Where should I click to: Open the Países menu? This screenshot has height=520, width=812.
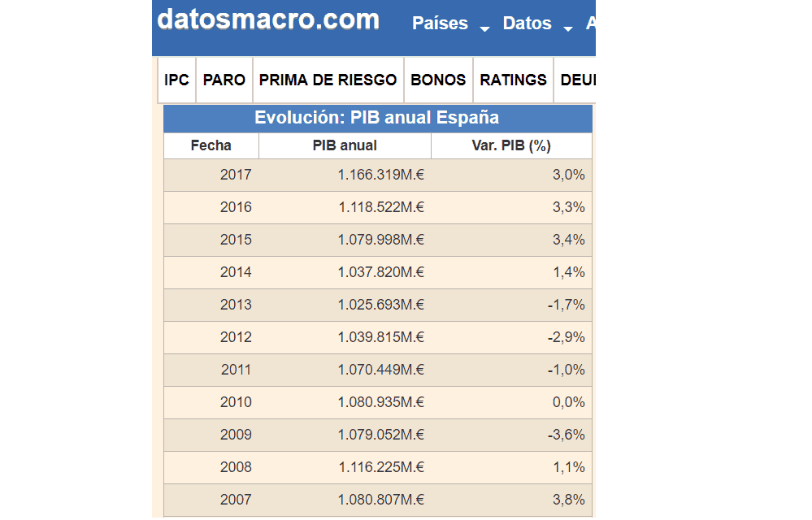(440, 24)
